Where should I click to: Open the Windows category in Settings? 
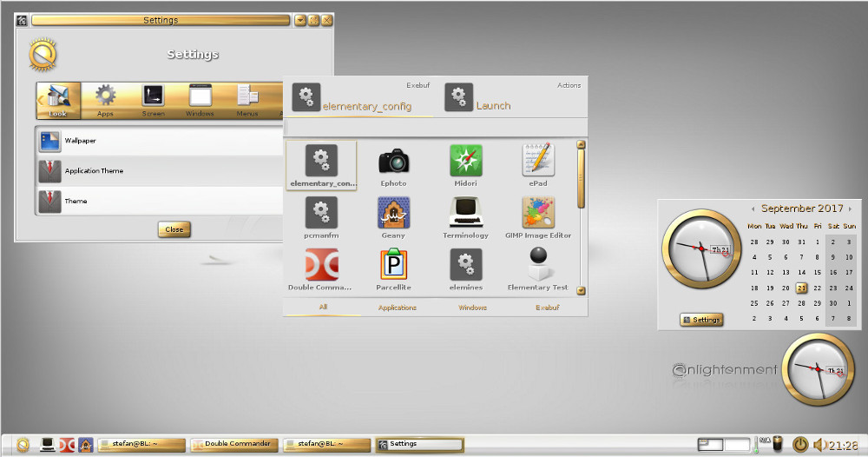[x=200, y=100]
